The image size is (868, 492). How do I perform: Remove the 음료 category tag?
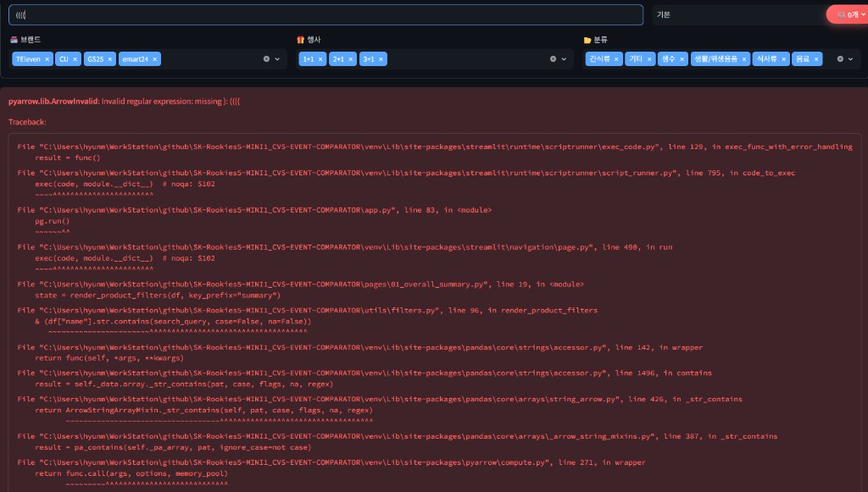816,59
